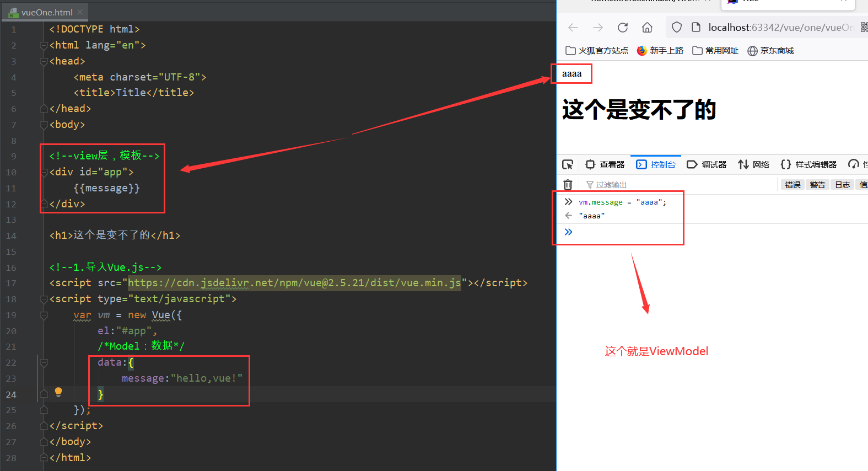This screenshot has height=471, width=868.
Task: Click the 'var vm = new Vue({' code line
Action: coord(127,315)
